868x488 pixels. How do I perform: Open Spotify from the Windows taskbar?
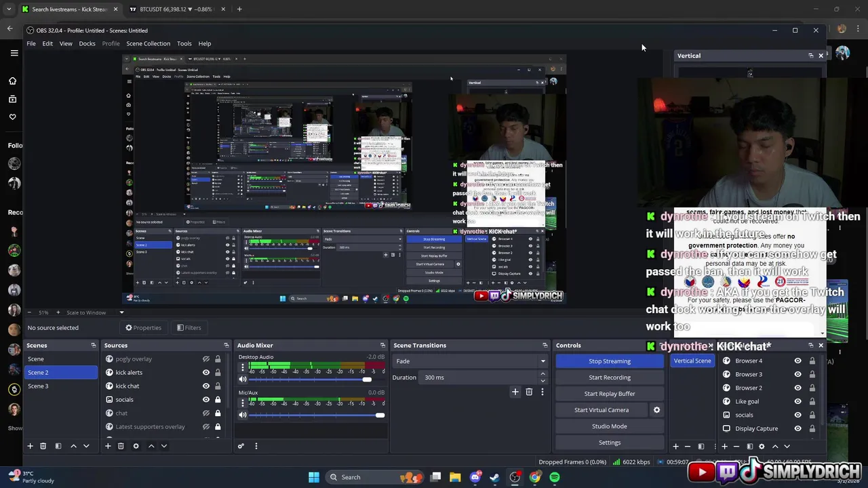(x=555, y=477)
